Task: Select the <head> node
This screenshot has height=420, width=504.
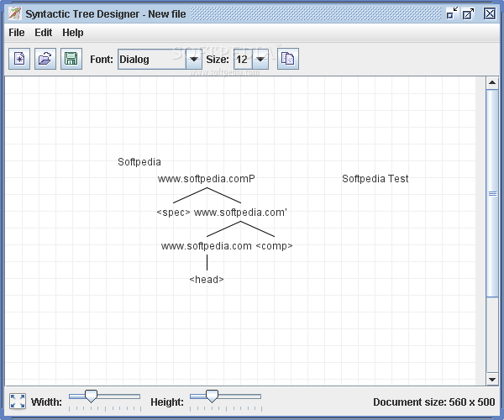Action: point(207,280)
